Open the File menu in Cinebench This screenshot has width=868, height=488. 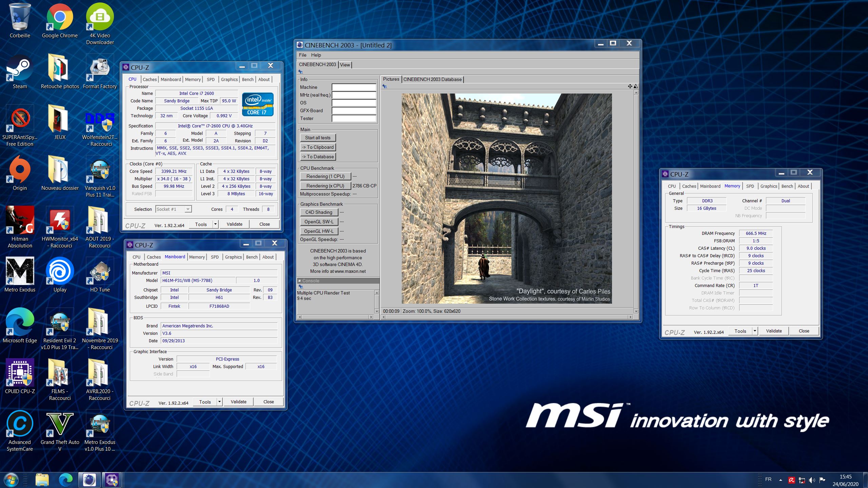302,55
